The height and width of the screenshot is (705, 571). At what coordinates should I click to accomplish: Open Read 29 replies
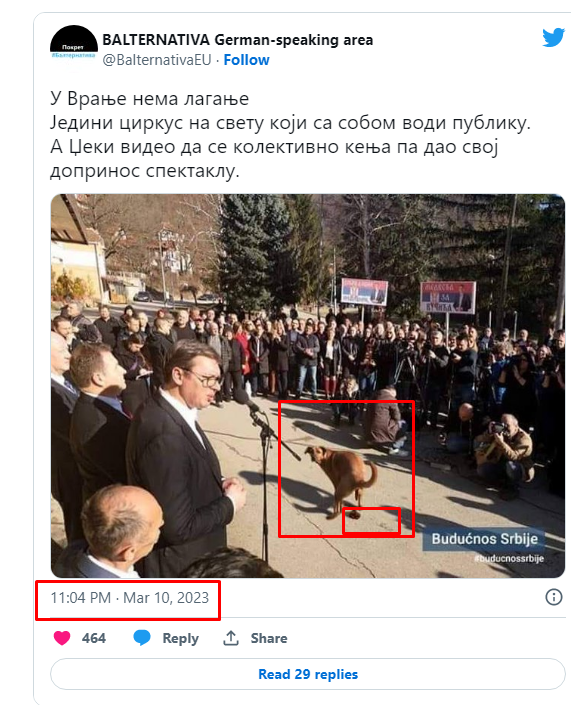[308, 674]
